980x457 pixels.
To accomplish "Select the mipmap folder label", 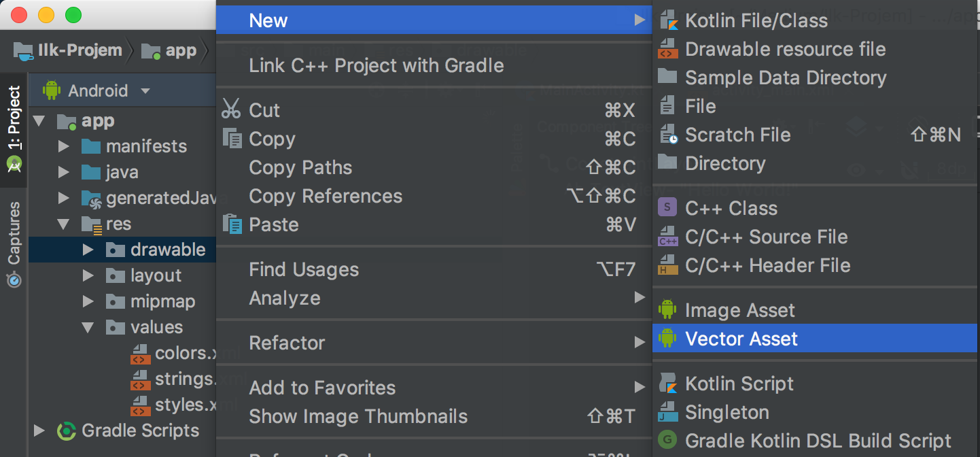I will [163, 301].
